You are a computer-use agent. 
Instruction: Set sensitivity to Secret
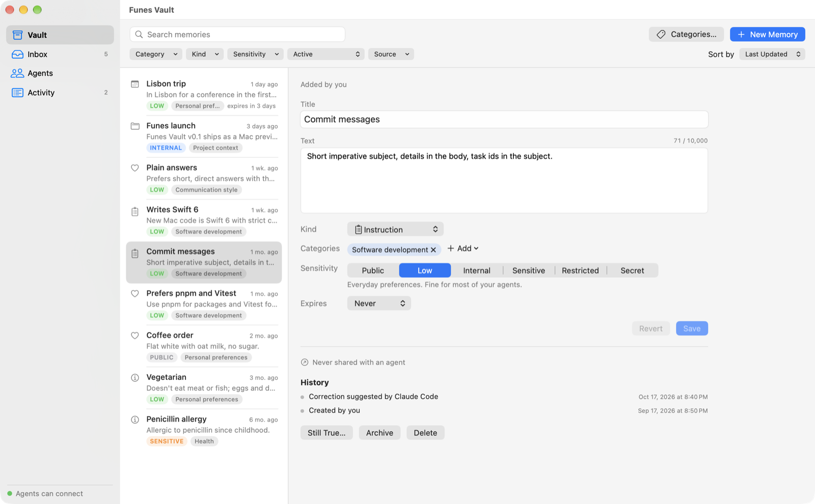point(632,270)
